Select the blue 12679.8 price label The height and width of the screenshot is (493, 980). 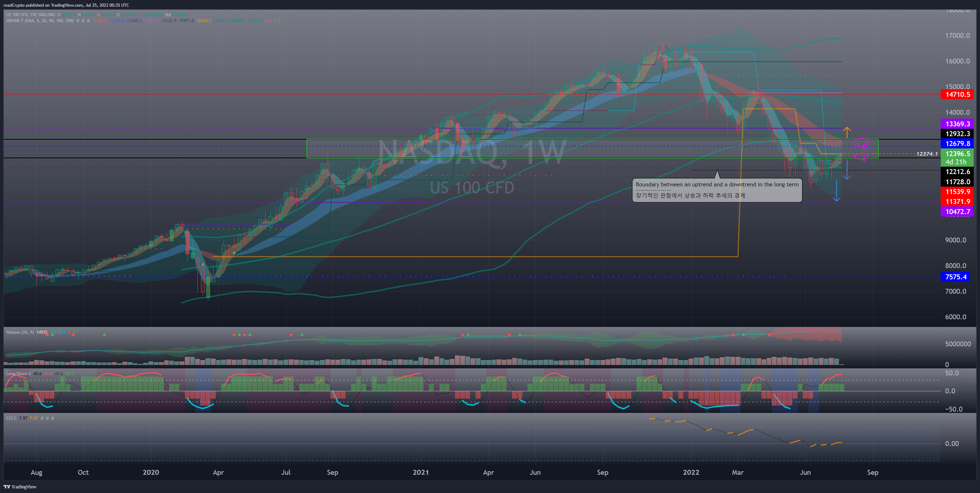pyautogui.click(x=957, y=144)
